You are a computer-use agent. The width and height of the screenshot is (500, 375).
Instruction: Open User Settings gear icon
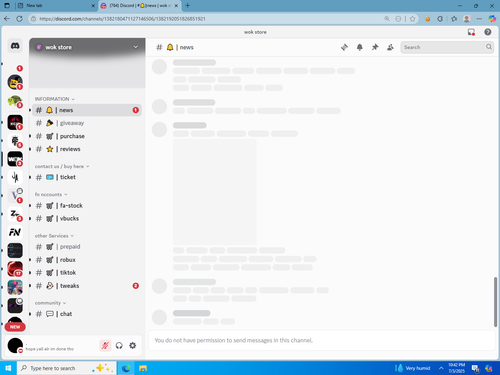tap(133, 346)
